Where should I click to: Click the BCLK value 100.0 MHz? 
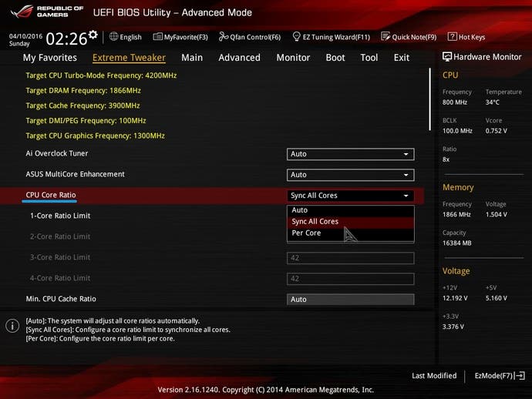(457, 130)
